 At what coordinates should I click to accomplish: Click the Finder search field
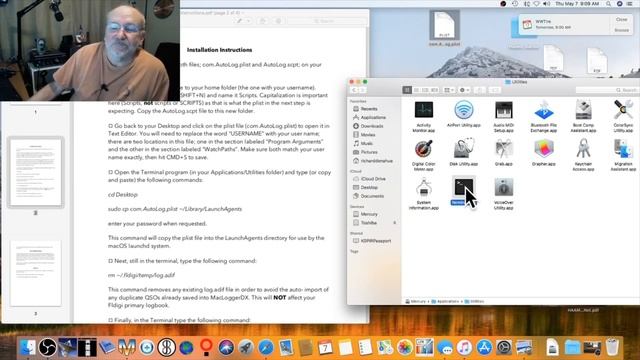point(607,90)
